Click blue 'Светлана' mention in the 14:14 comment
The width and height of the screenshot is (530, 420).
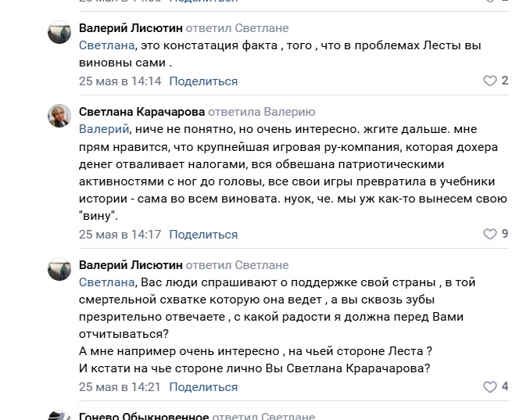tap(107, 45)
